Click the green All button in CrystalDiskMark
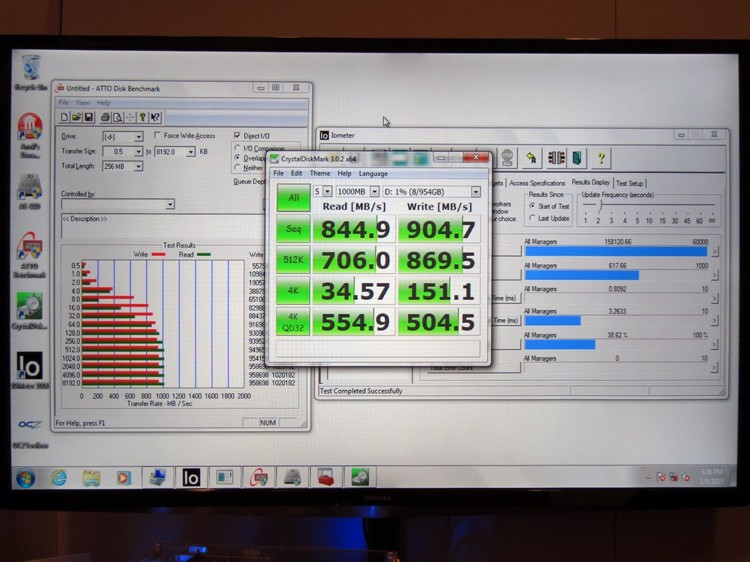The height and width of the screenshot is (562, 750). (x=294, y=198)
